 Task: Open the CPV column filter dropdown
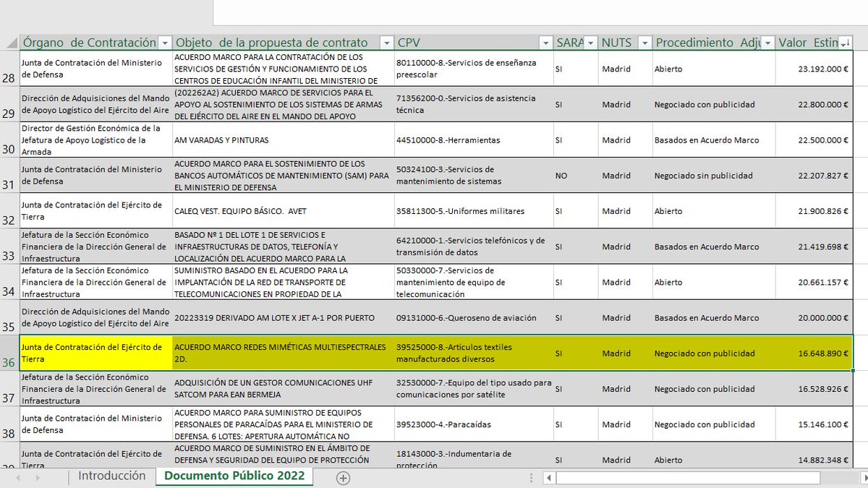546,43
